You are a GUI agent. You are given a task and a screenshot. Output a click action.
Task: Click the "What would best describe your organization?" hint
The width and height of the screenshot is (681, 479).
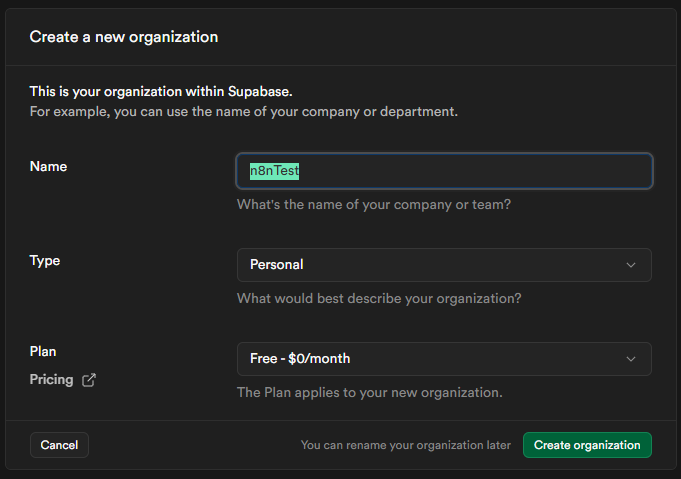[x=379, y=298]
